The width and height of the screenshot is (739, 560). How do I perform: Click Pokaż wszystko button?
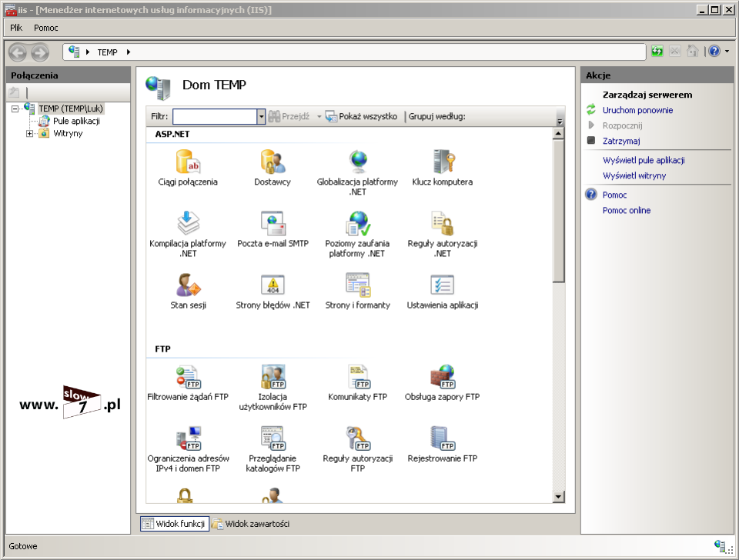tap(362, 116)
